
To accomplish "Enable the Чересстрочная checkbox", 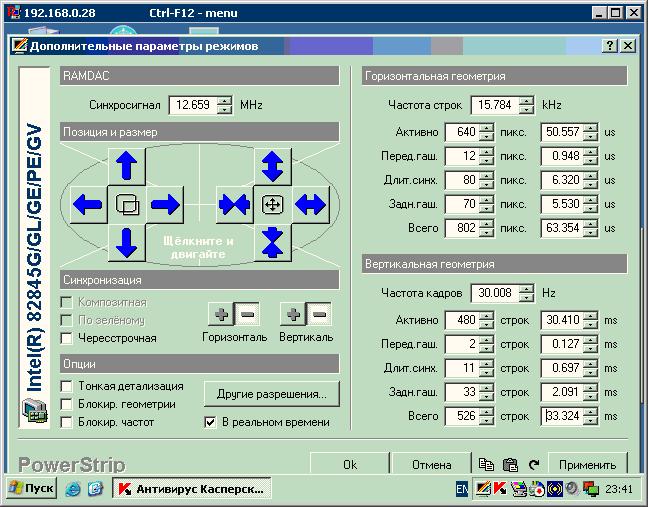I will point(68,339).
